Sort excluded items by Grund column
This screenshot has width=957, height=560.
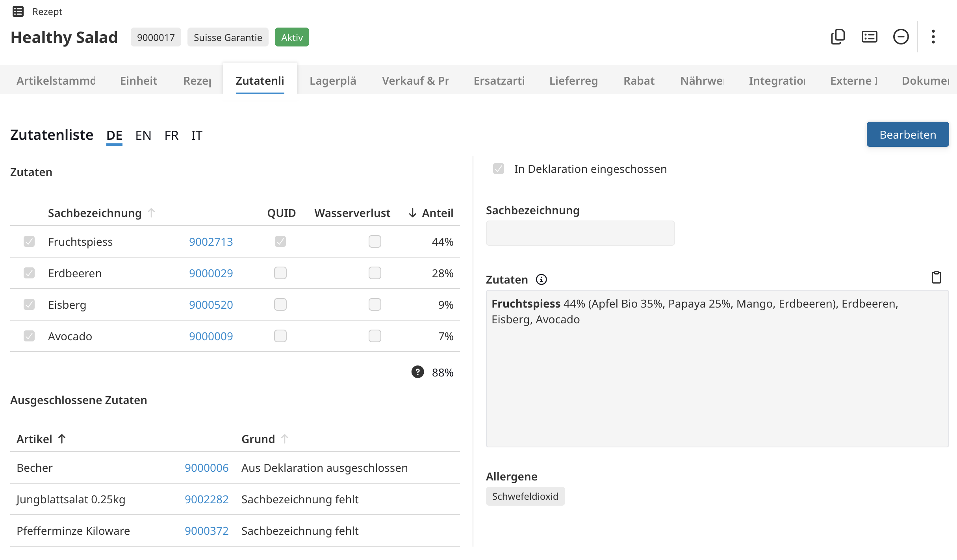pos(258,439)
